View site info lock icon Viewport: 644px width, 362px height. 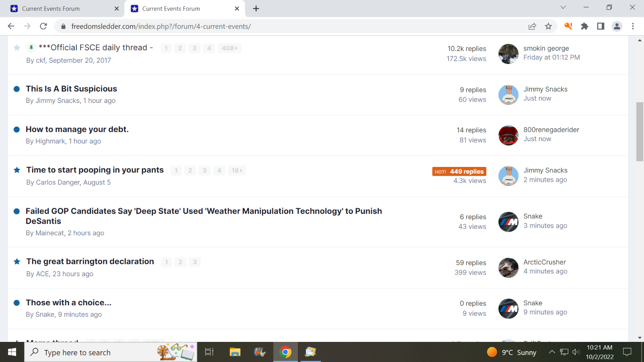(x=63, y=27)
